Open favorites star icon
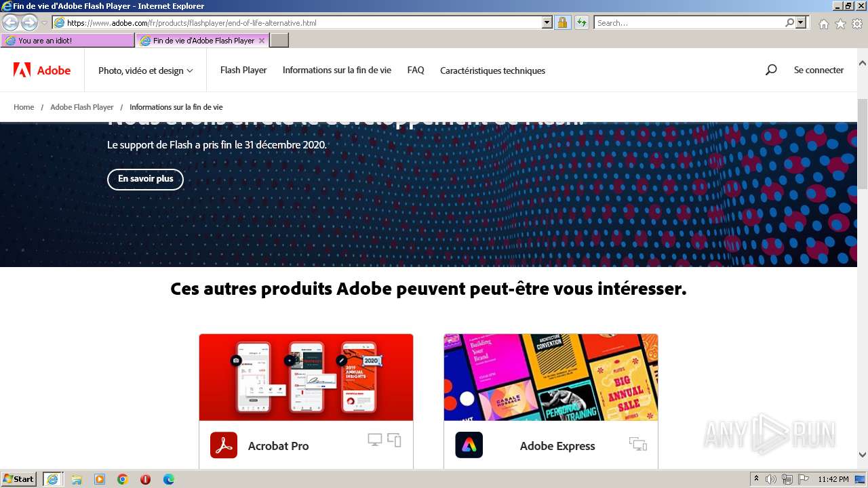Image resolution: width=868 pixels, height=488 pixels. click(840, 24)
